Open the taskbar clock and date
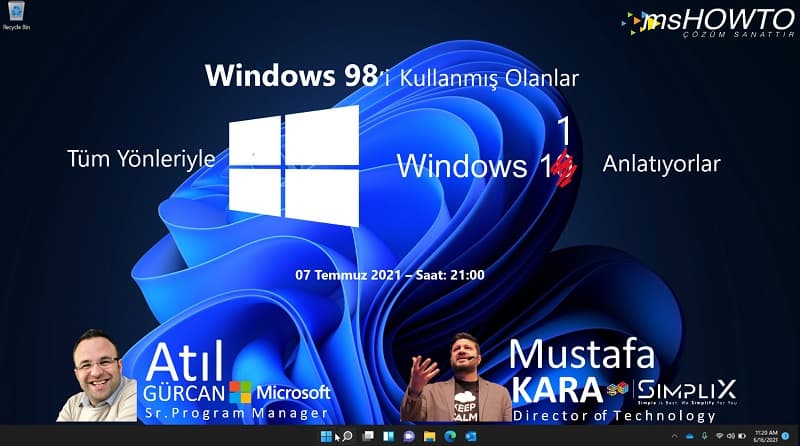 coord(765,436)
